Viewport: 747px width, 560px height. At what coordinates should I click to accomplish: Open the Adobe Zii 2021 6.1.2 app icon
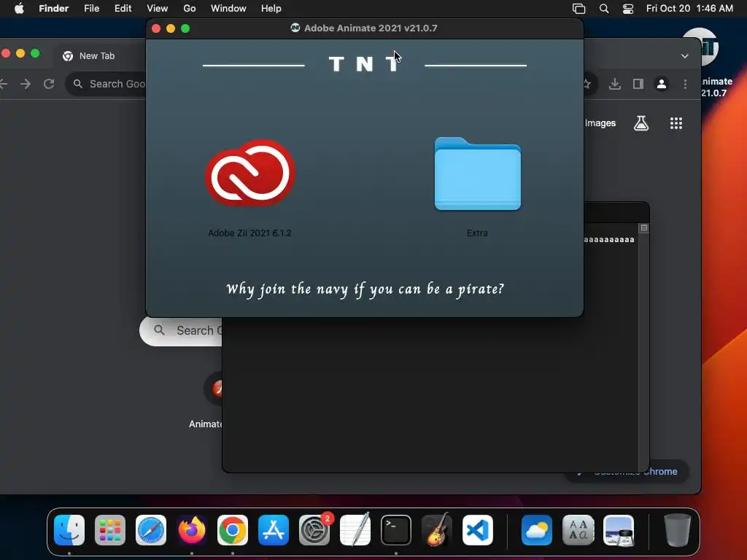pos(250,174)
